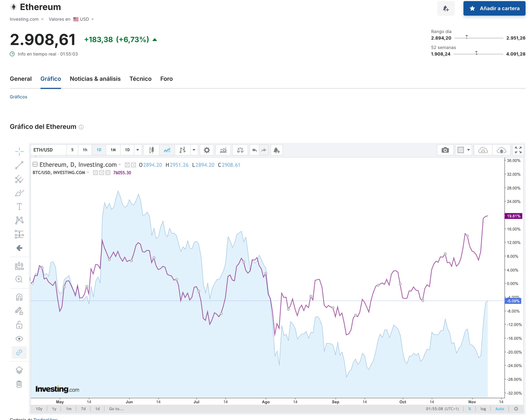Click the remove drawings trash icon
The image size is (531, 420).
coord(19,384)
